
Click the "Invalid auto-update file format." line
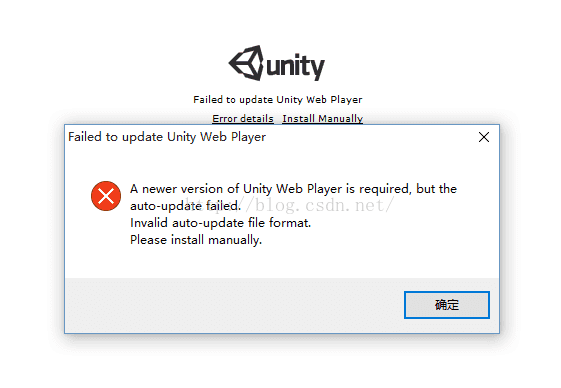point(220,223)
